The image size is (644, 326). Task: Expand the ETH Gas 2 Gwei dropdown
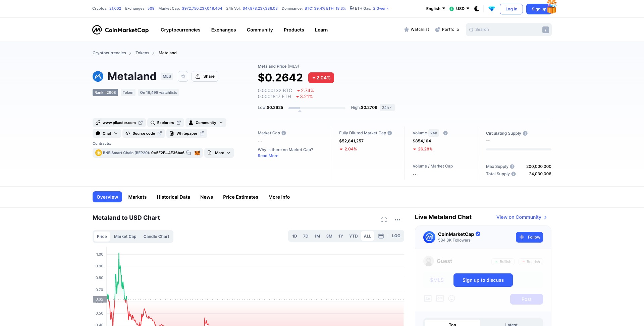click(381, 8)
